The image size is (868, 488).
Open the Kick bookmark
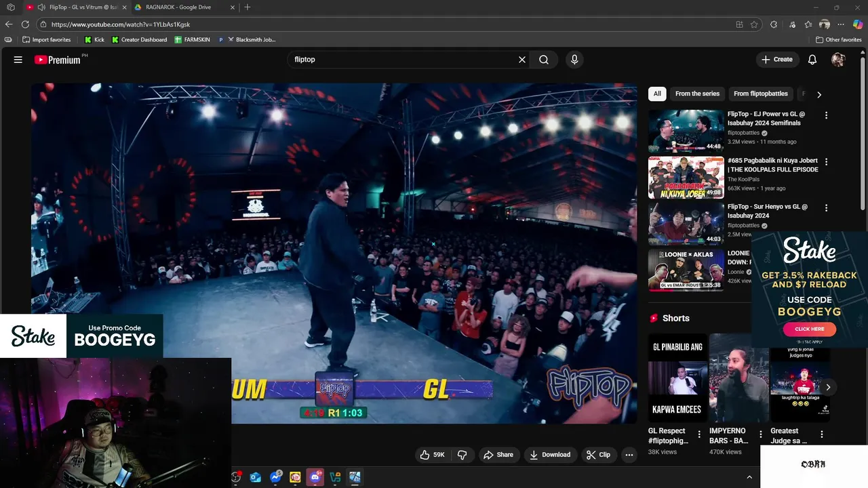(94, 39)
